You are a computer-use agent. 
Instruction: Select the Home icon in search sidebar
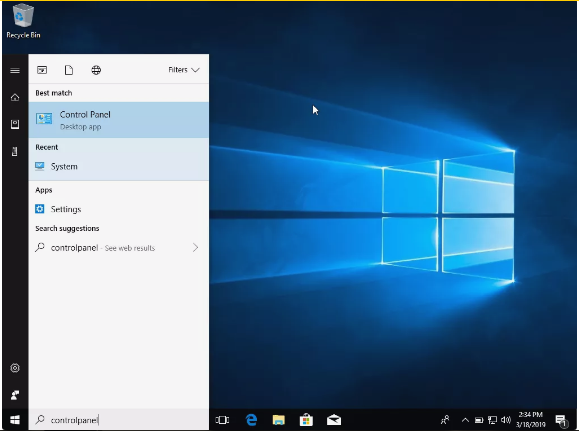[15, 98]
